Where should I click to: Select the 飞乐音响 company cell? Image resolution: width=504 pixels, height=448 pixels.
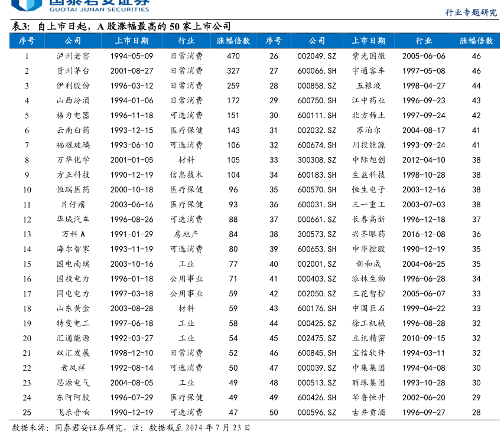tap(73, 413)
